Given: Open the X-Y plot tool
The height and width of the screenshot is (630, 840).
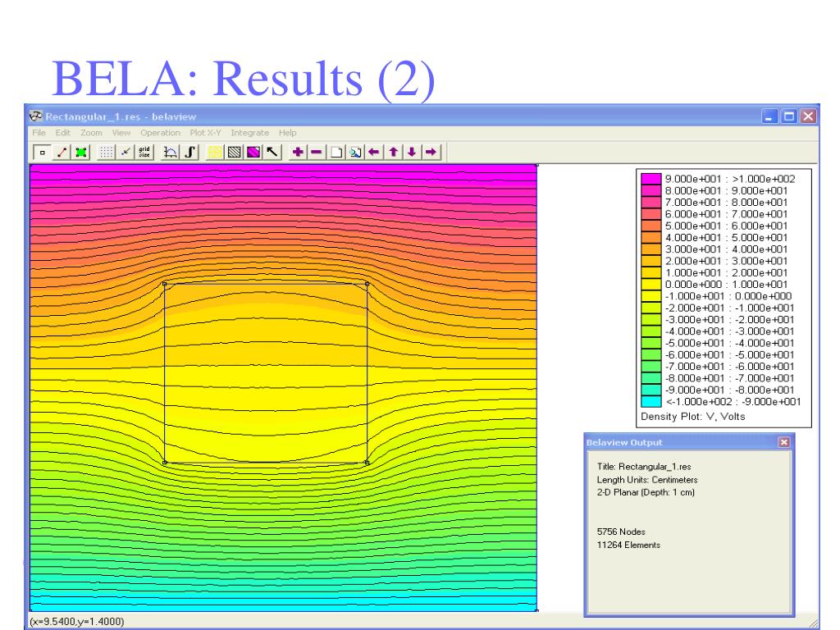Looking at the screenshot, I should point(171,153).
